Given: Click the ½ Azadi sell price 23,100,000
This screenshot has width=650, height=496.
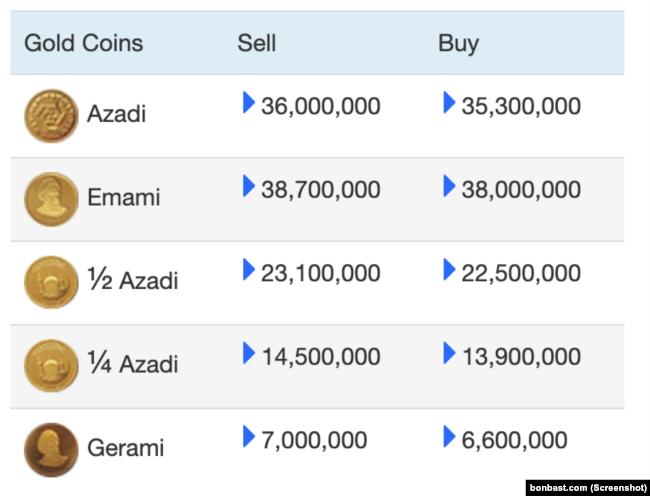Looking at the screenshot, I should tap(321, 273).
